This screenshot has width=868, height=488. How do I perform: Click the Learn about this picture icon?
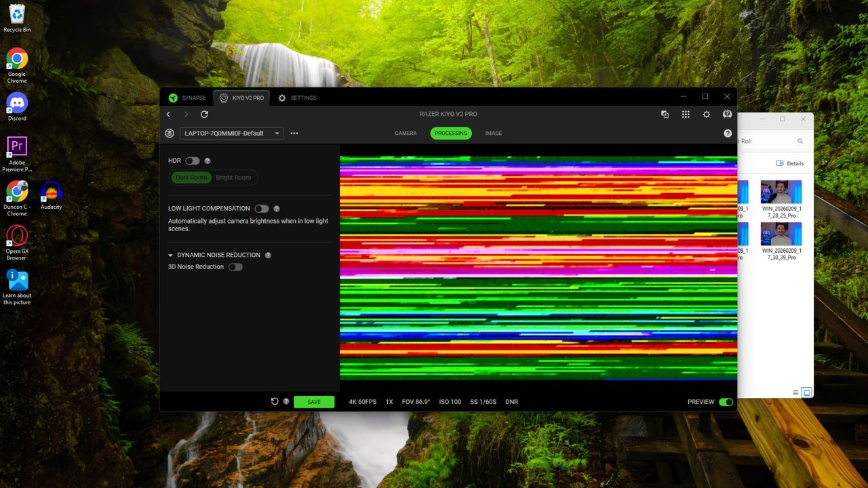tap(17, 287)
